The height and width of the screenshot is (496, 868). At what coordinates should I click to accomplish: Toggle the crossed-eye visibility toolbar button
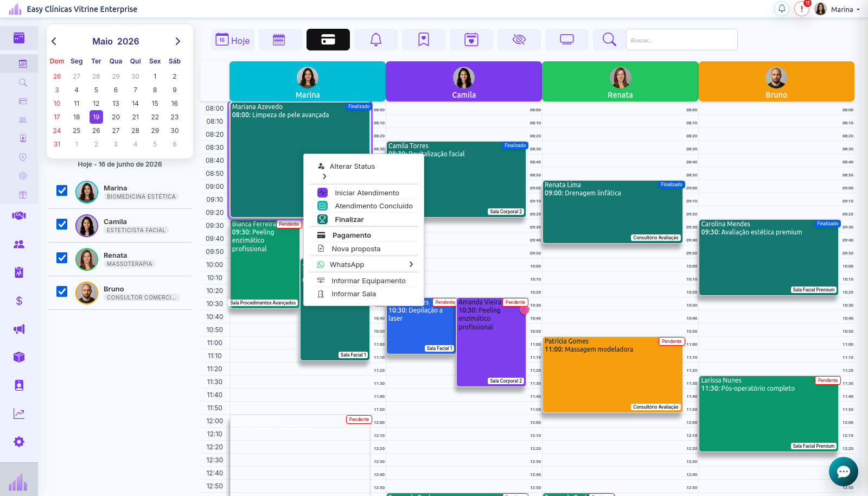click(x=519, y=40)
